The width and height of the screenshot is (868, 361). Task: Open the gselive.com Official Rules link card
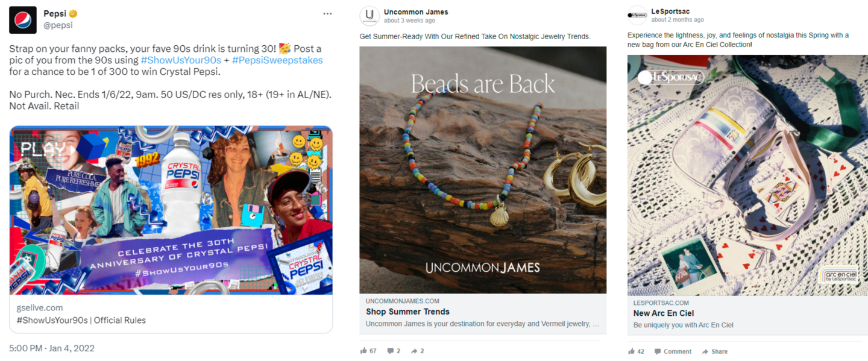[171, 314]
